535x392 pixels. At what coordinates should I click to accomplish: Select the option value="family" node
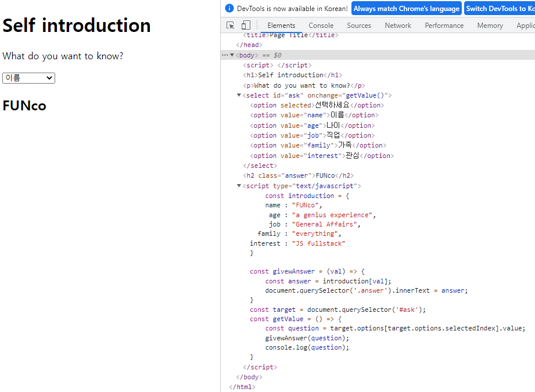[318, 145]
